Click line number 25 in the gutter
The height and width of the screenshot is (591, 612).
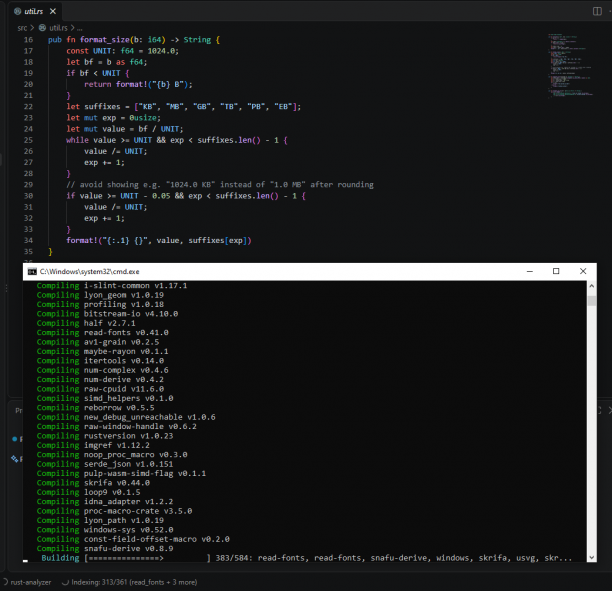(28, 140)
